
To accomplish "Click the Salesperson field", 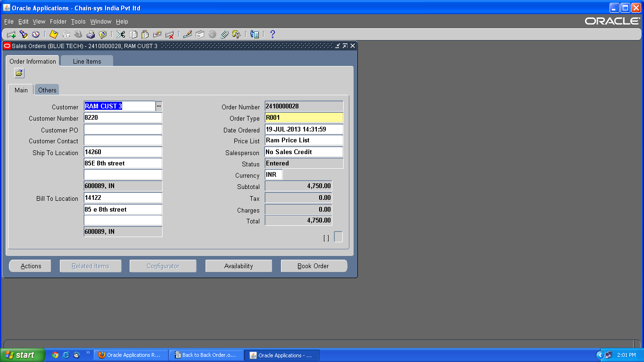I will [x=304, y=152].
